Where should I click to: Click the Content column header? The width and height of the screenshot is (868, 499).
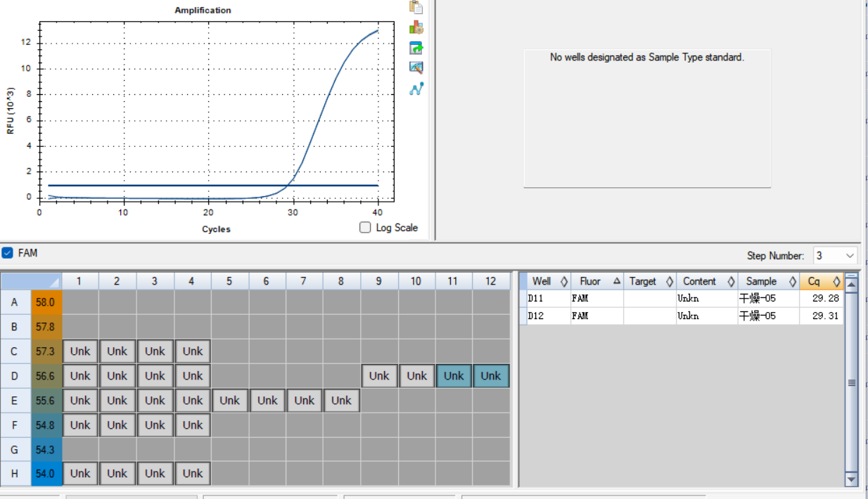click(706, 281)
